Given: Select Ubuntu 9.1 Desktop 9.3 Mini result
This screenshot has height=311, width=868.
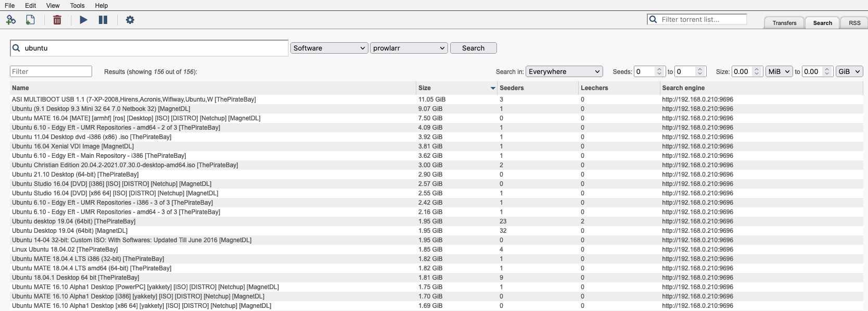Looking at the screenshot, I should coord(436,109).
